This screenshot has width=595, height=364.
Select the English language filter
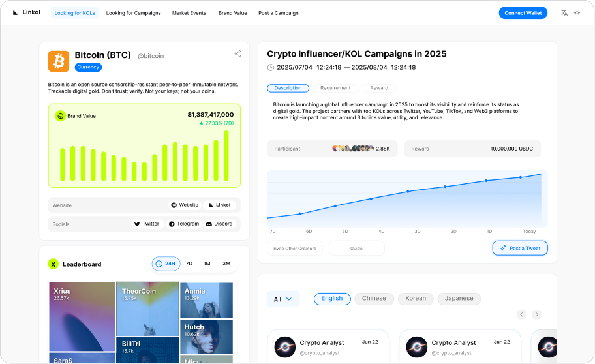point(332,299)
